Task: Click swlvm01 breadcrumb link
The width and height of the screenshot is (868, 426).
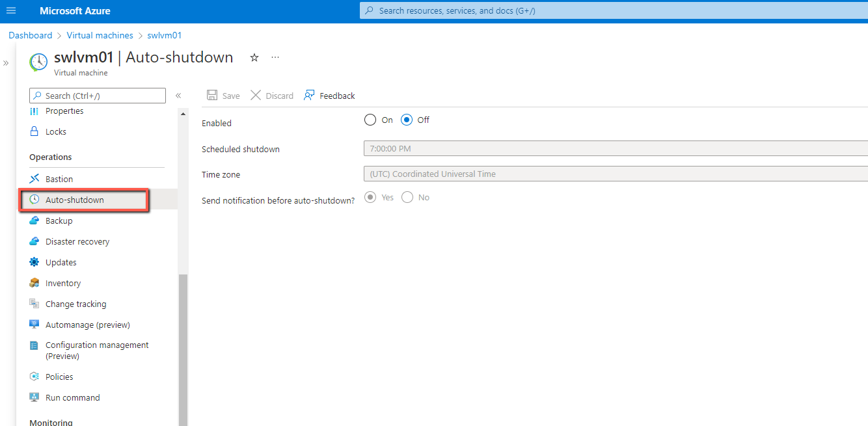Action: 165,35
